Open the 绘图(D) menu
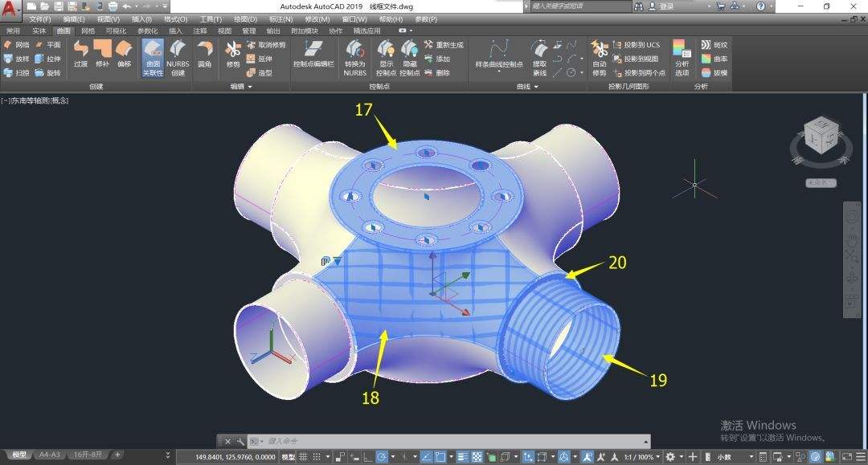 click(244, 18)
